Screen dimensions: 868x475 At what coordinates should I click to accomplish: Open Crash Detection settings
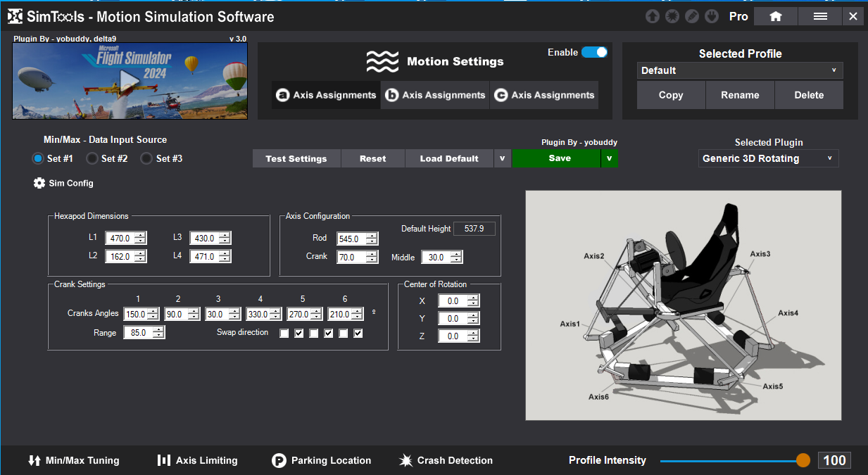pyautogui.click(x=446, y=460)
